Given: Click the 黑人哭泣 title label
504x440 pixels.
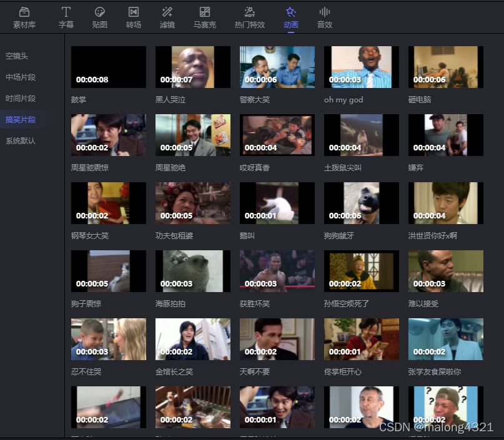Looking at the screenshot, I should pos(170,100).
